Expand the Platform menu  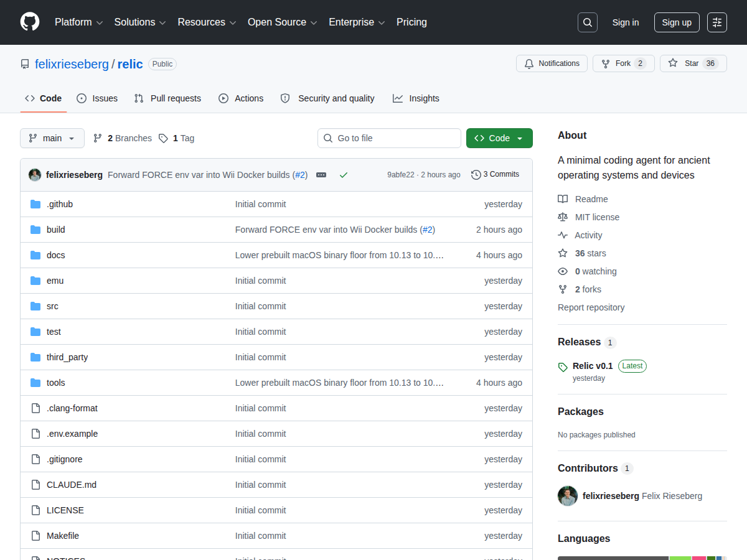tap(78, 22)
